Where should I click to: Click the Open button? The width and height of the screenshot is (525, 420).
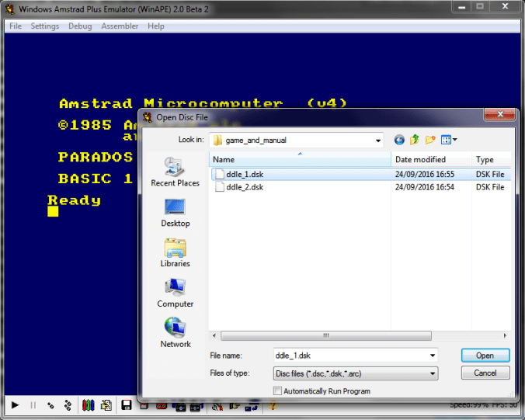(485, 356)
